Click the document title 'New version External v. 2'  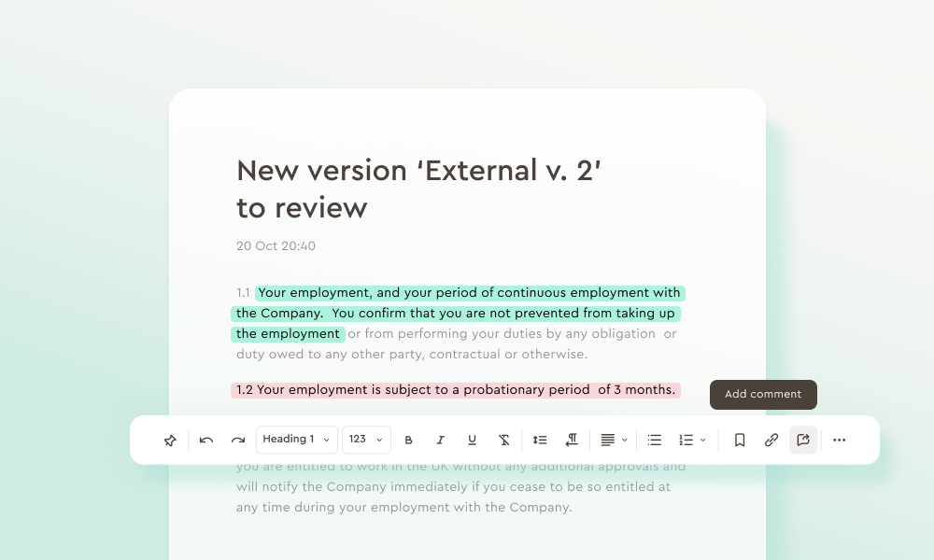coord(418,189)
